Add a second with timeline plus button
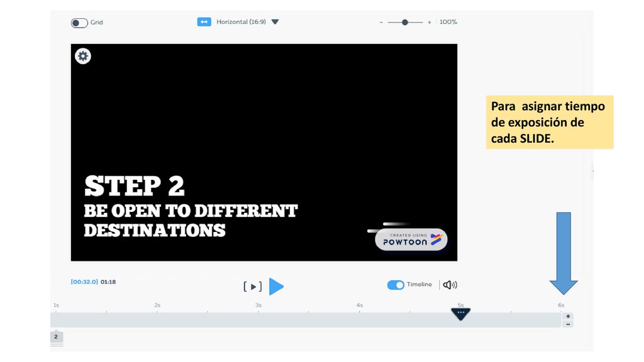Image resolution: width=644 pixels, height=362 pixels. [568, 316]
